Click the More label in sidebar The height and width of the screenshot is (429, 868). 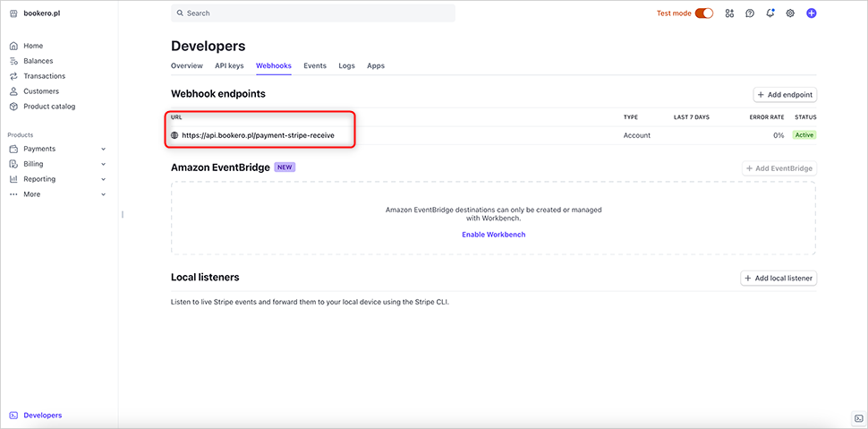point(31,194)
